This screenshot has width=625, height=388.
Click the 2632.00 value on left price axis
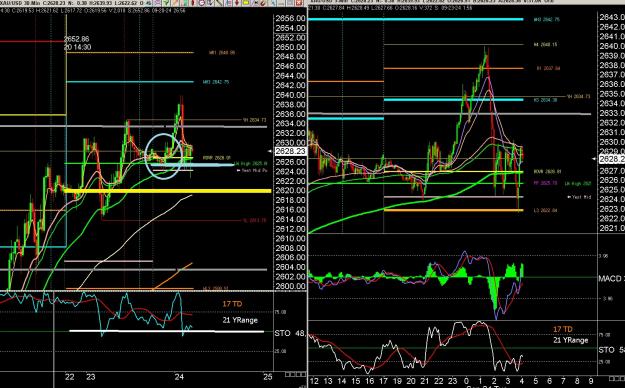point(290,133)
